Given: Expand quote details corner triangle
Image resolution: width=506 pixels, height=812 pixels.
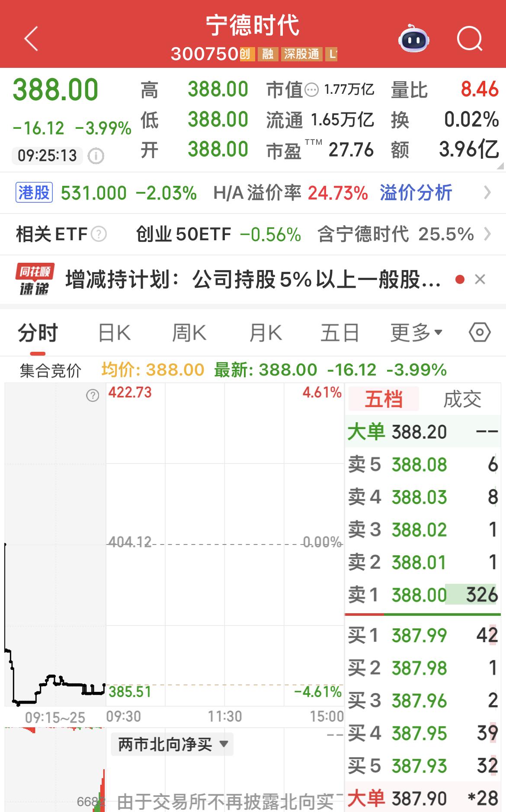Looking at the screenshot, I should 500,166.
